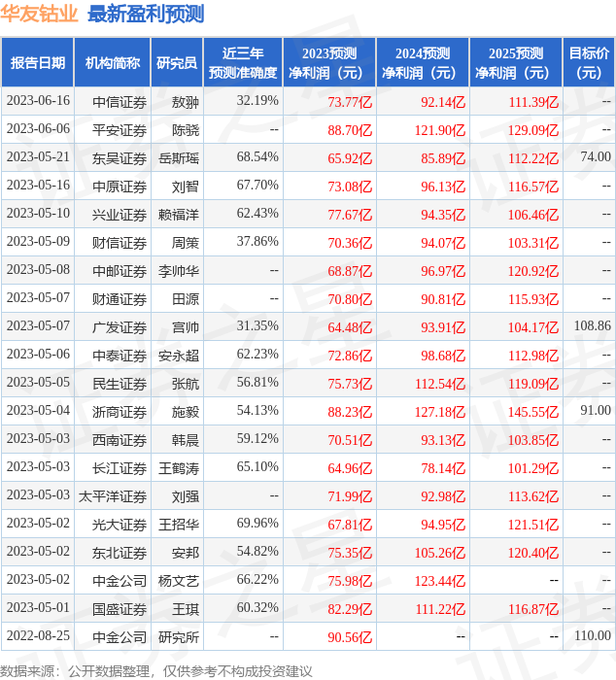This screenshot has height=680, width=616.
Task: Click the 太平洋证券 institution cell
Action: [x=113, y=497]
